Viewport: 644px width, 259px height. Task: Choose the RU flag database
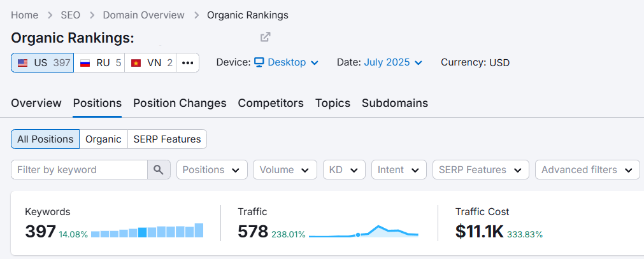[99, 63]
